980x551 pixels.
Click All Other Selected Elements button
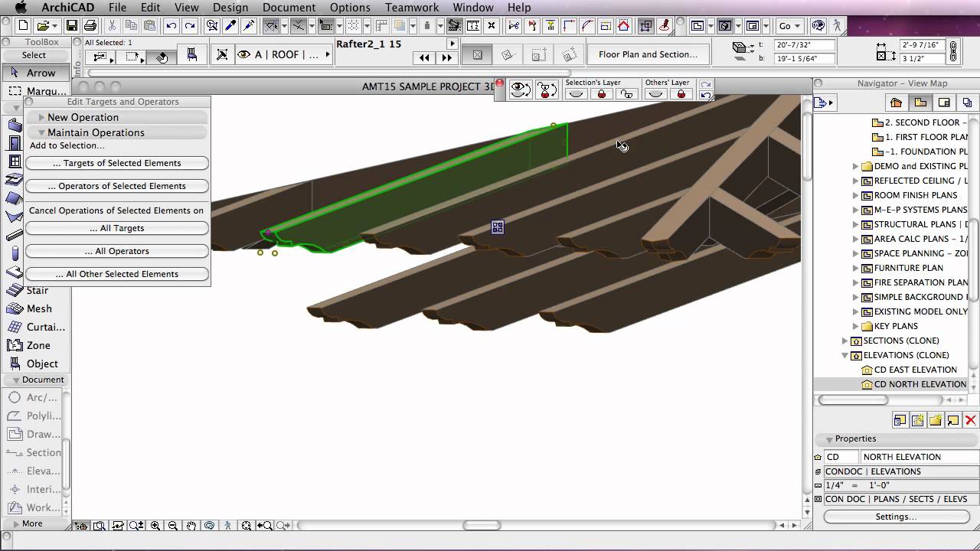point(117,274)
